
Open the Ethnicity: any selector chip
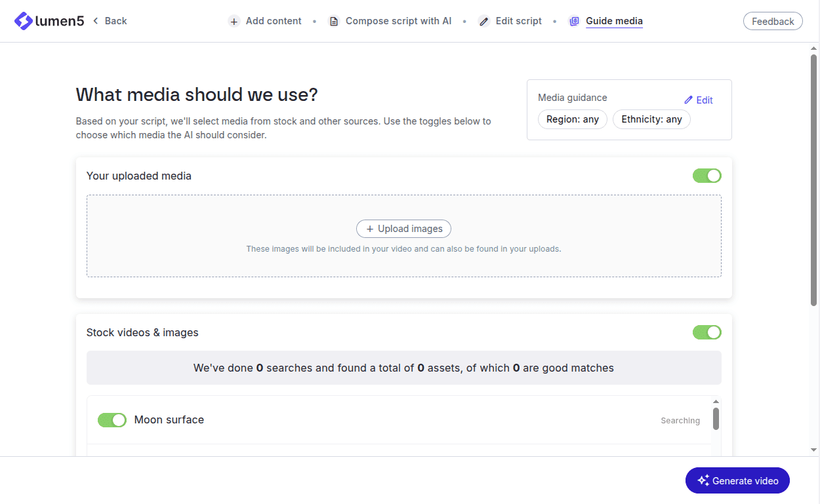651,120
